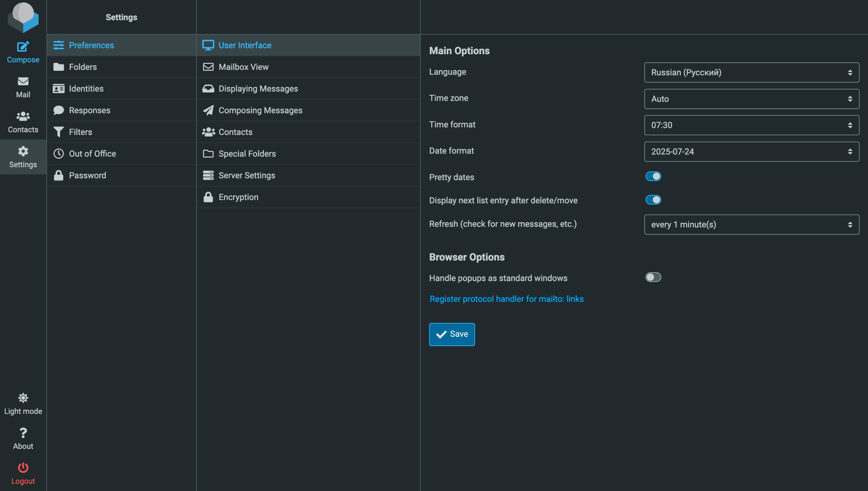Open Compose via pencil icon
868x491 pixels.
(23, 46)
